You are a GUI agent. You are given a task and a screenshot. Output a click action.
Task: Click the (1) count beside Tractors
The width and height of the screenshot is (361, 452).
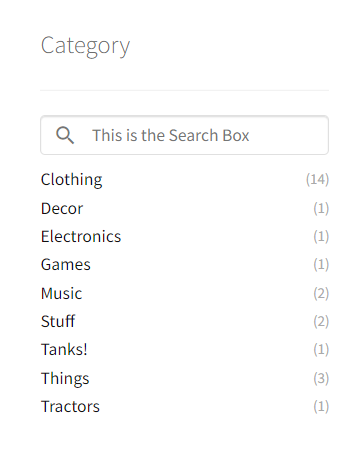click(x=321, y=406)
